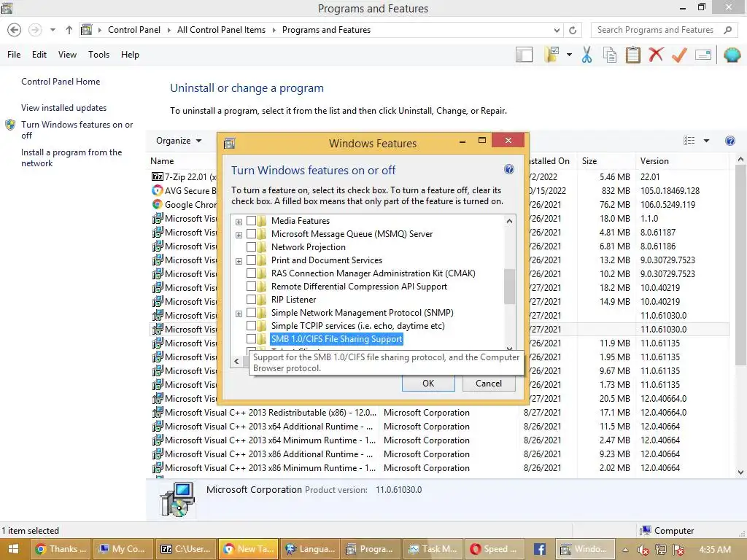Enable SMB 1.0/CIFS File Sharing Support checkbox

coord(251,339)
